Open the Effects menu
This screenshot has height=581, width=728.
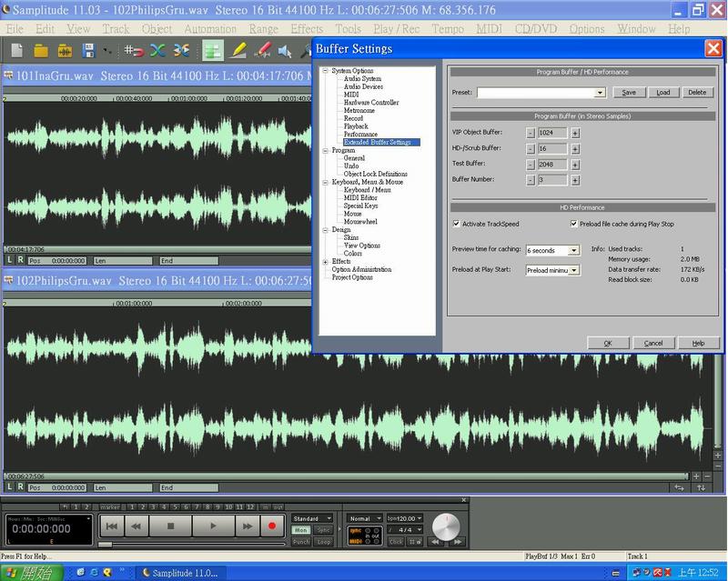click(307, 29)
